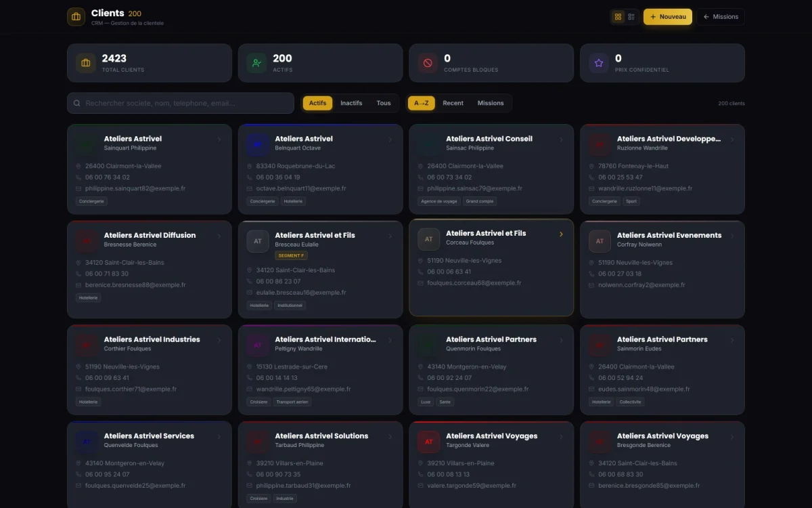The width and height of the screenshot is (812, 508).
Task: Open Belnquart Octave card chevron
Action: click(x=390, y=140)
